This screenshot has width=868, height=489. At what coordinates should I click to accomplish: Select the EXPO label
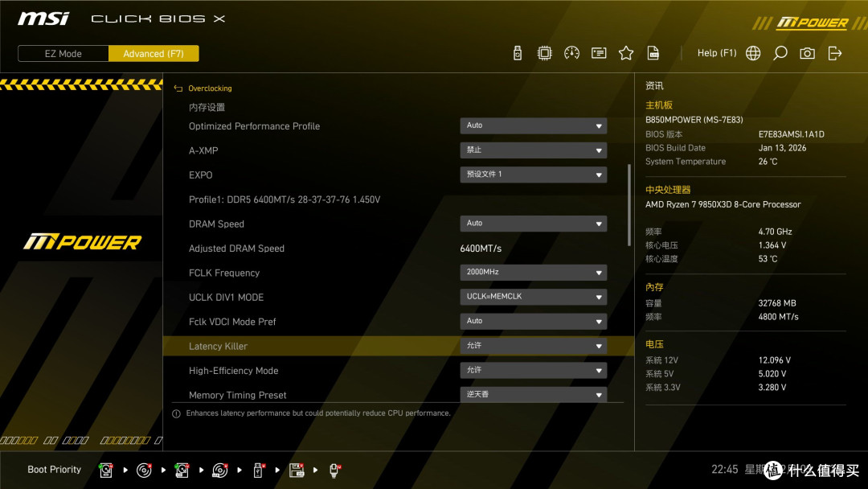click(200, 175)
